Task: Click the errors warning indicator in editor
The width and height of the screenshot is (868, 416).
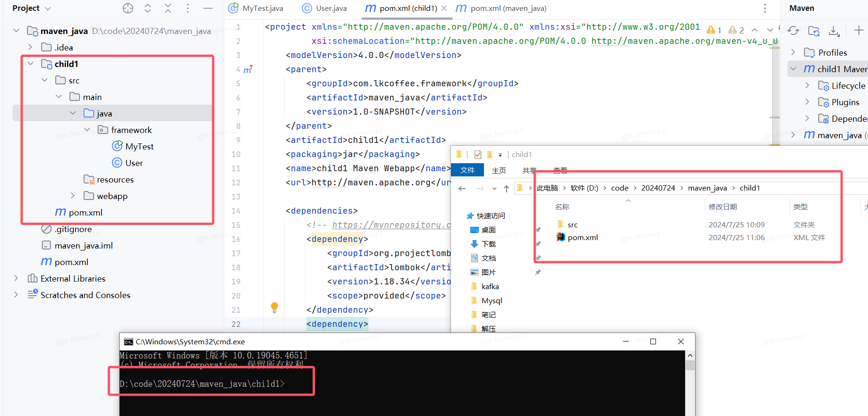Action: click(x=714, y=30)
